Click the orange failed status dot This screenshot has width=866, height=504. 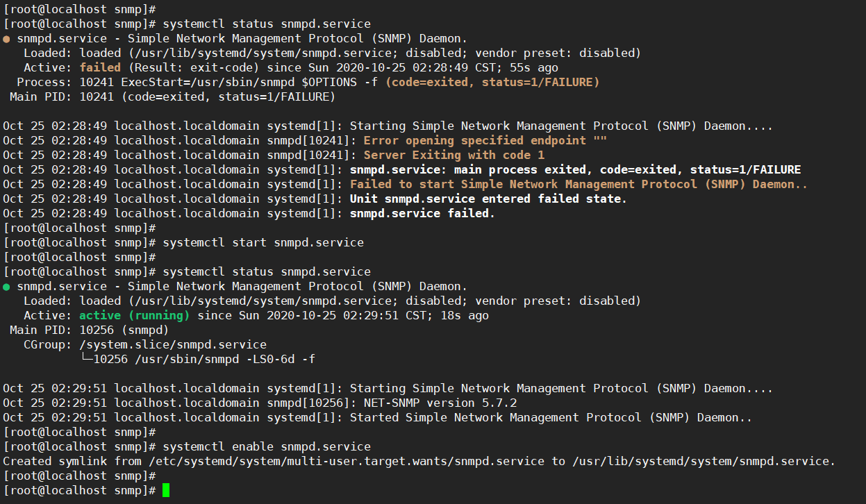click(6, 38)
